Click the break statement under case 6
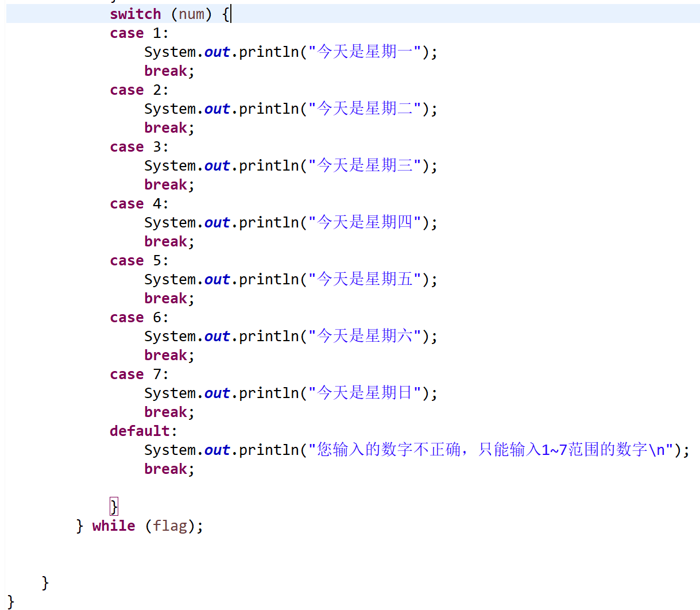Screen dimensions: 700x610 pos(169,355)
